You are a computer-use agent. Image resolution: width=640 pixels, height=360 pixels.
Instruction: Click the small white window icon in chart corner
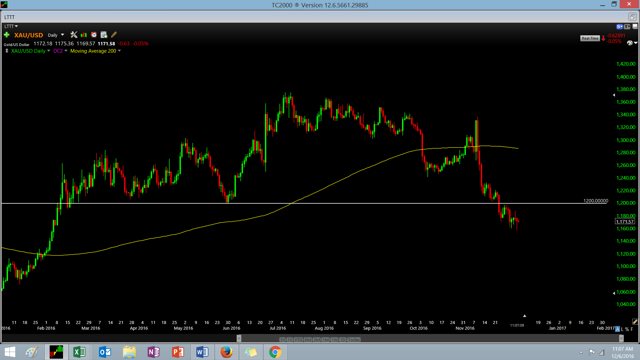pos(635,27)
